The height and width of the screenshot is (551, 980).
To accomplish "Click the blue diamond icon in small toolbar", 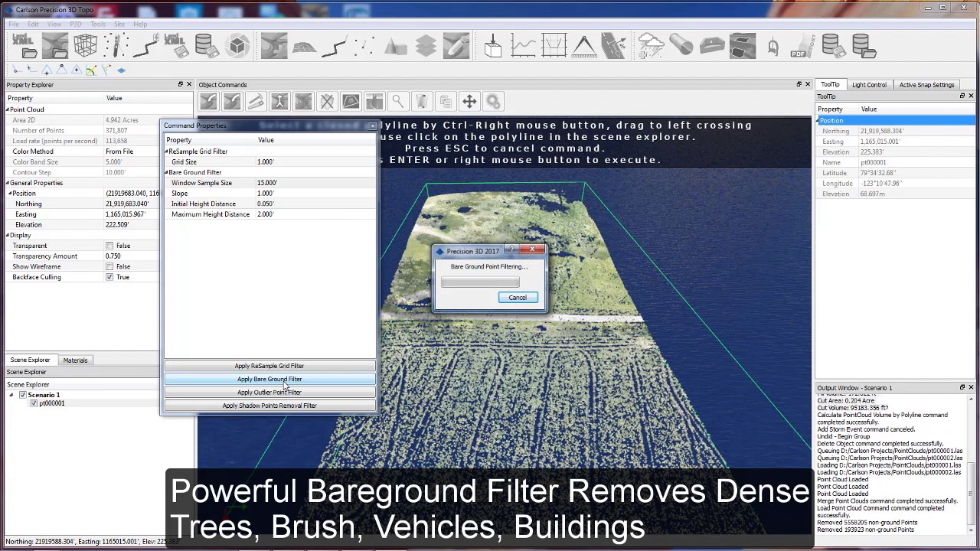I will click(121, 70).
